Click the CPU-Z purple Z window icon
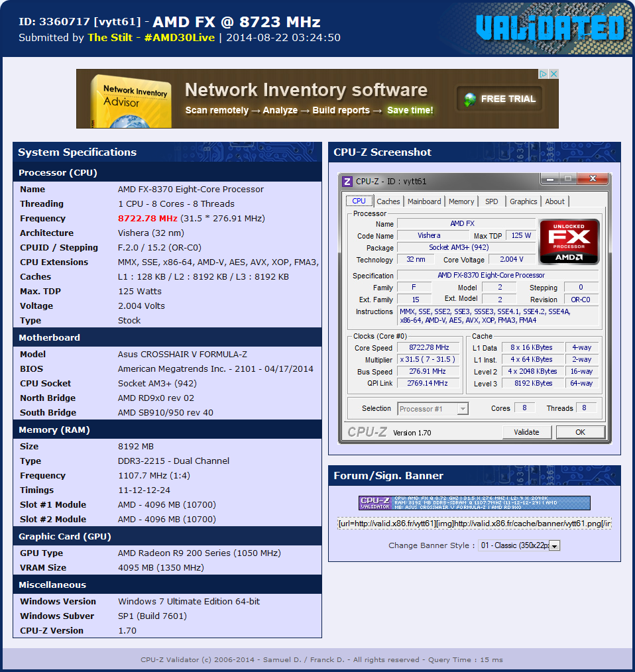Screen dimensions: 635x672 pos(347,182)
